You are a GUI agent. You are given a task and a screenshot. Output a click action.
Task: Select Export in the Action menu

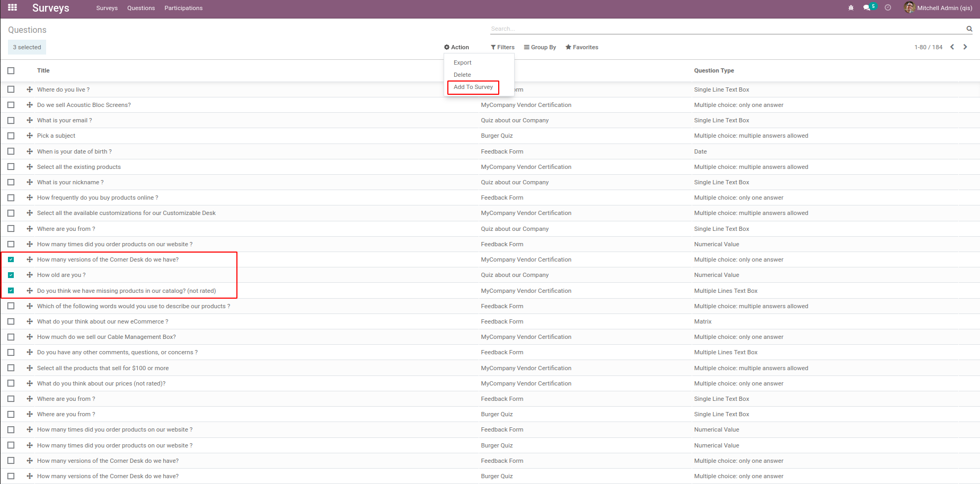(462, 62)
